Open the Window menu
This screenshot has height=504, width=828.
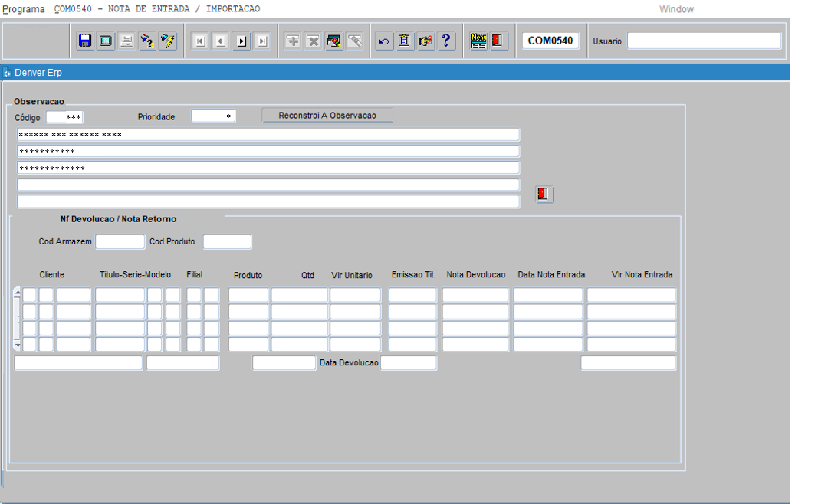click(x=676, y=9)
